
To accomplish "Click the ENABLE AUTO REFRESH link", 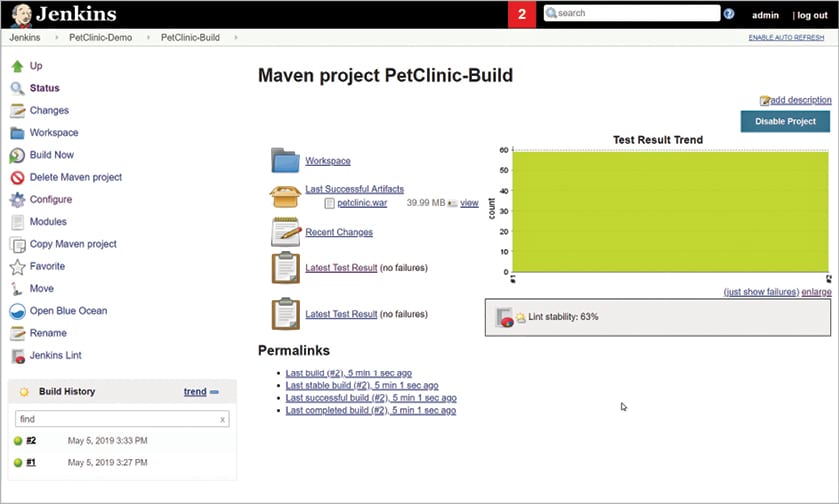I will 786,37.
